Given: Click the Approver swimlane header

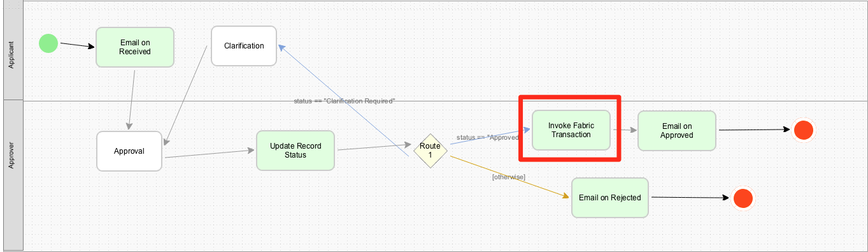Looking at the screenshot, I should coord(12,175).
